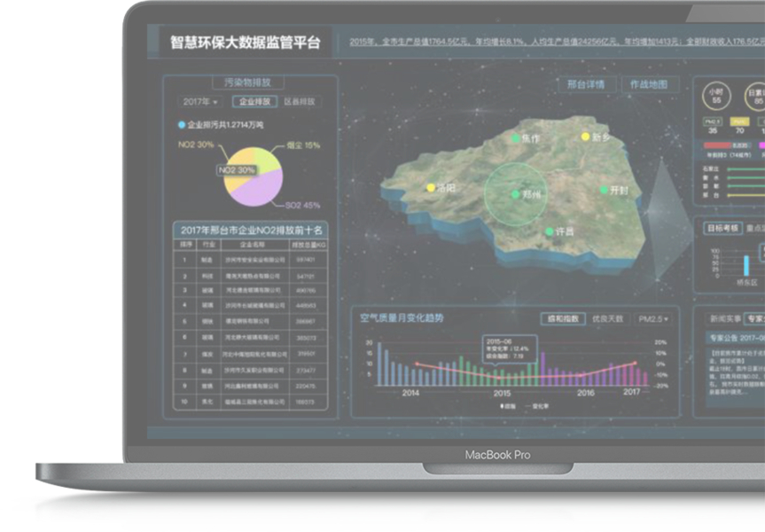Open the 2017年 year dropdown

point(200,102)
